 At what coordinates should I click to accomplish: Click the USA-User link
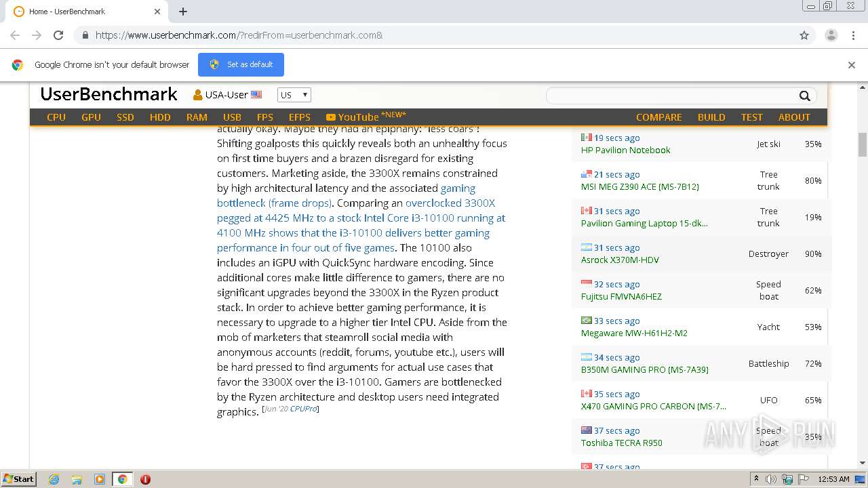point(226,95)
